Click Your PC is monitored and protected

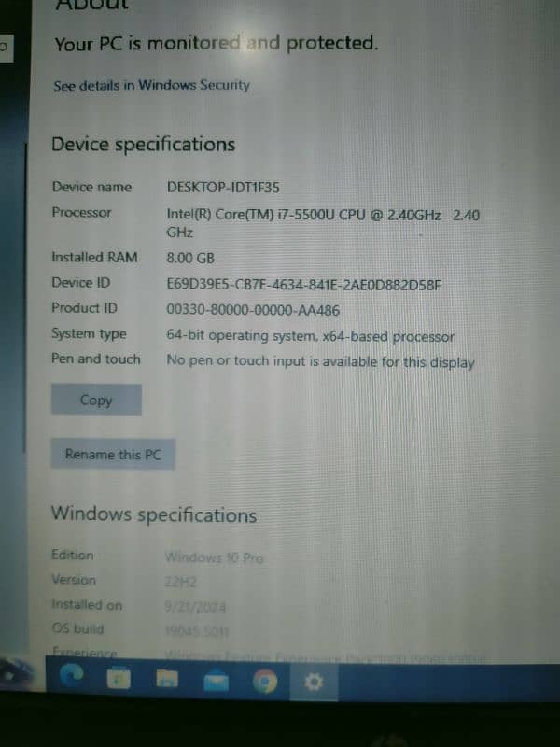point(217,44)
